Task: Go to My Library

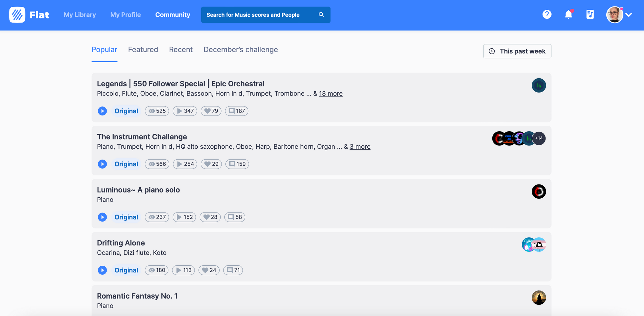Action: [x=80, y=15]
